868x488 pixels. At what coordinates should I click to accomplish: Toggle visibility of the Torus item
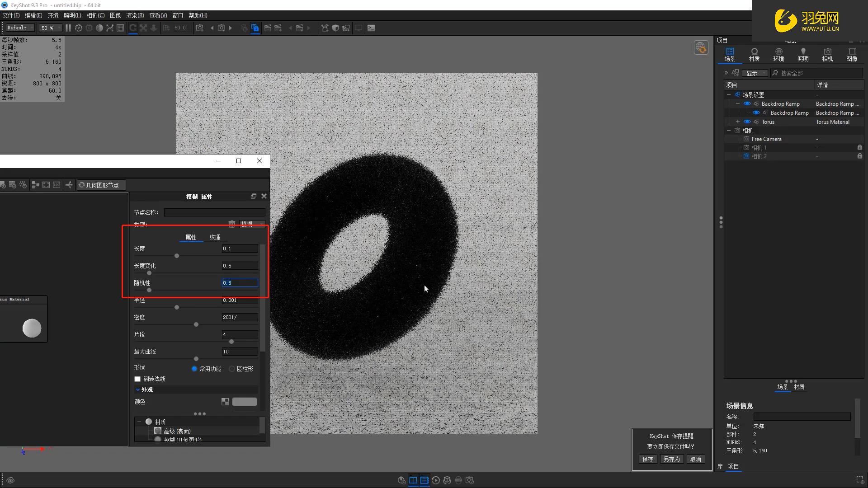click(x=747, y=122)
